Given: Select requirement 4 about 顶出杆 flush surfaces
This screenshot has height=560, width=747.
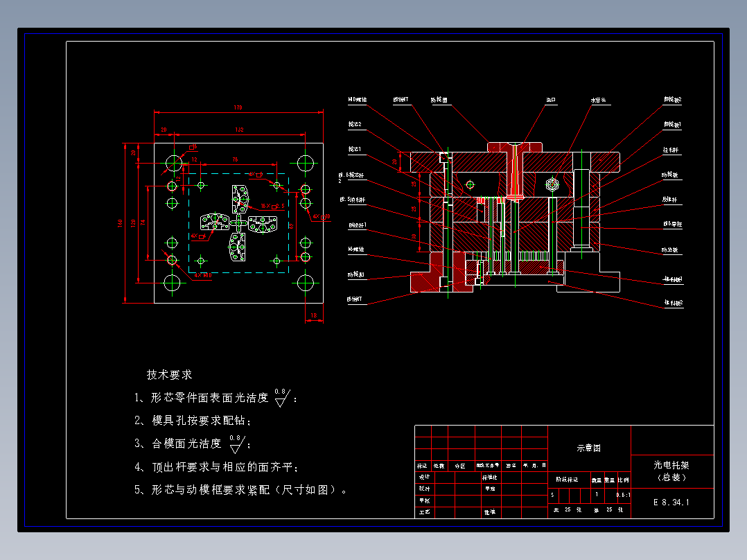Looking at the screenshot, I should tap(216, 467).
